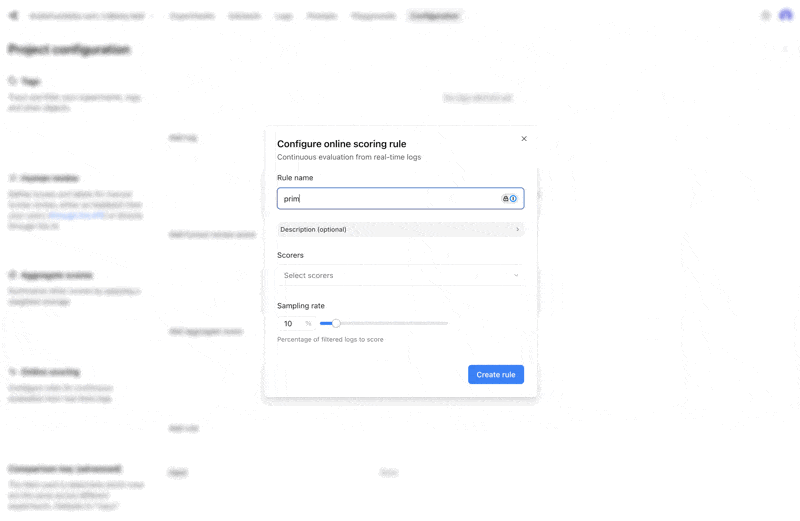Click the Create rule button
The image size is (800, 521).
495,375
